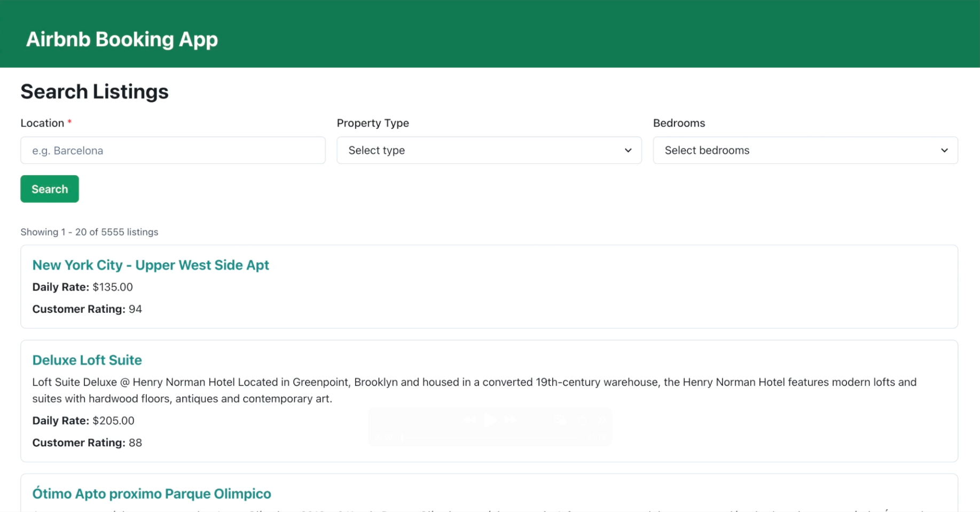Click the share icon in the player overlay
This screenshot has width=980, height=512.
point(582,420)
